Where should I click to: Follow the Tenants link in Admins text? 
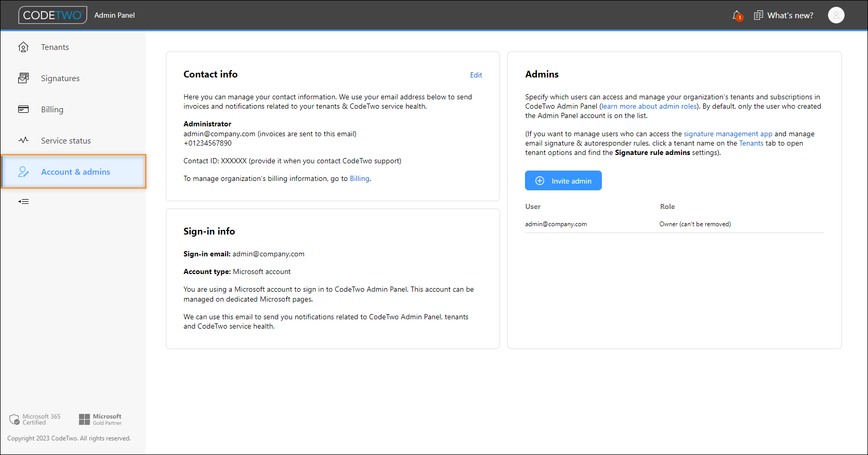click(752, 143)
